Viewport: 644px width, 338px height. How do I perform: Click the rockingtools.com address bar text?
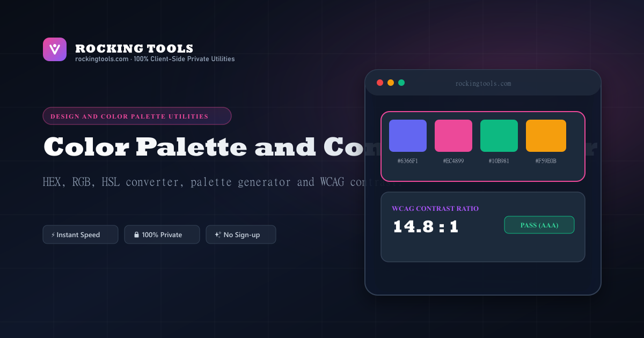pyautogui.click(x=483, y=84)
